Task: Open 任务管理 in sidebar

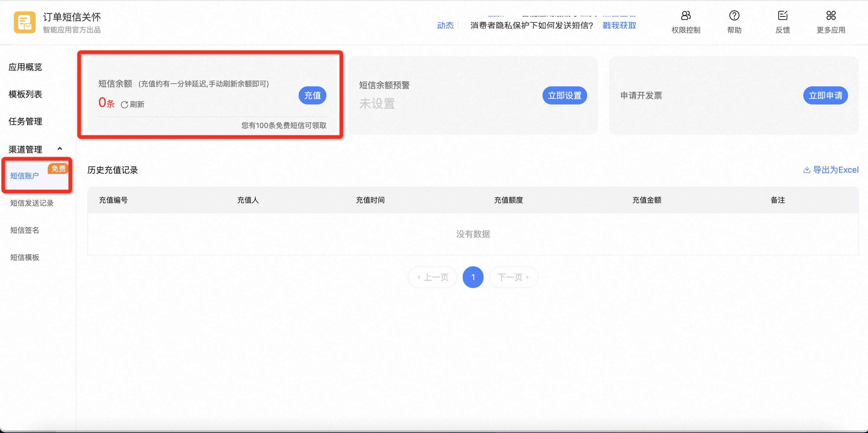Action: pos(25,122)
